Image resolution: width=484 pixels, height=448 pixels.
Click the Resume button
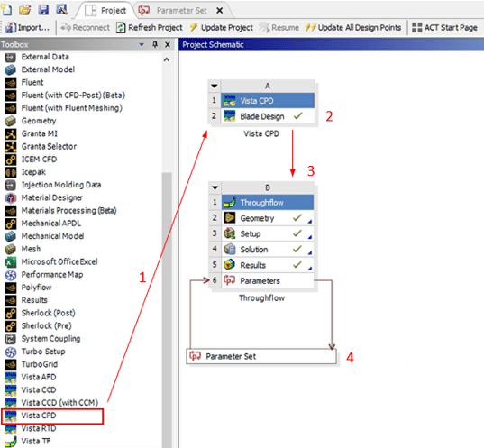[279, 27]
